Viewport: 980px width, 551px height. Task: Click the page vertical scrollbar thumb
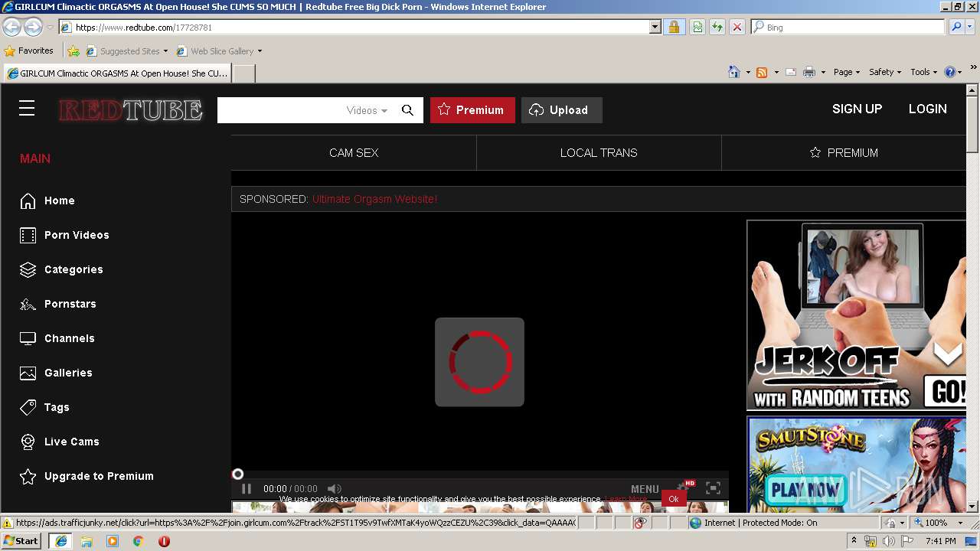click(x=972, y=122)
